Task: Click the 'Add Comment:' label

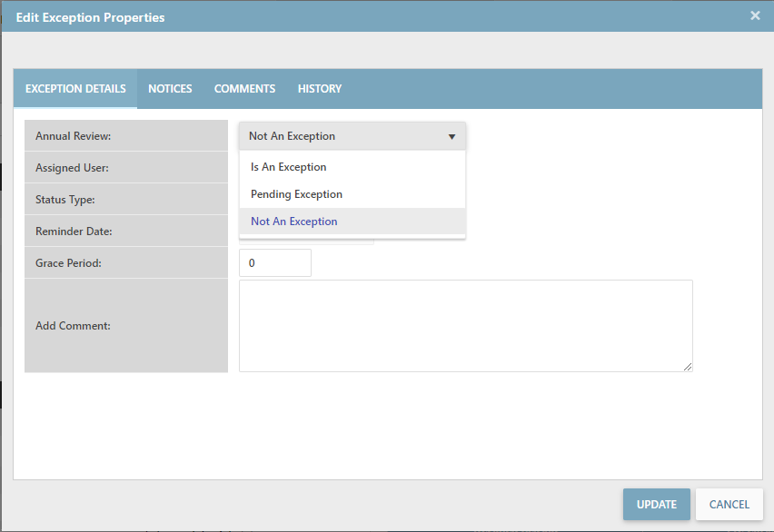Action: pos(73,326)
